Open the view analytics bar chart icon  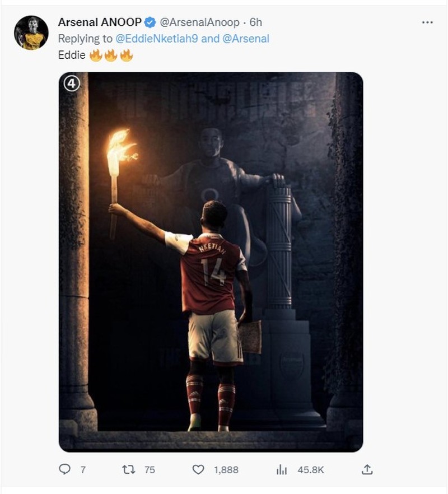282,471
